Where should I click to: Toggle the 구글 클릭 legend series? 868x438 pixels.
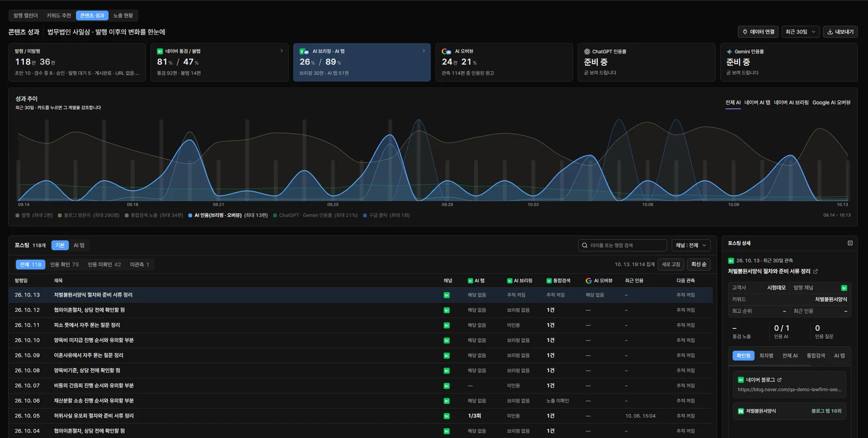387,215
